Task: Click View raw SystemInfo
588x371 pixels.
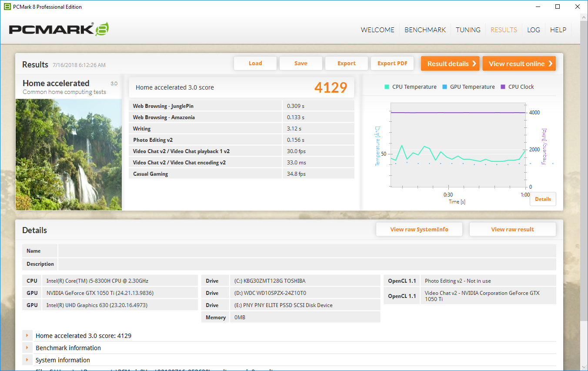Action: coord(419,229)
